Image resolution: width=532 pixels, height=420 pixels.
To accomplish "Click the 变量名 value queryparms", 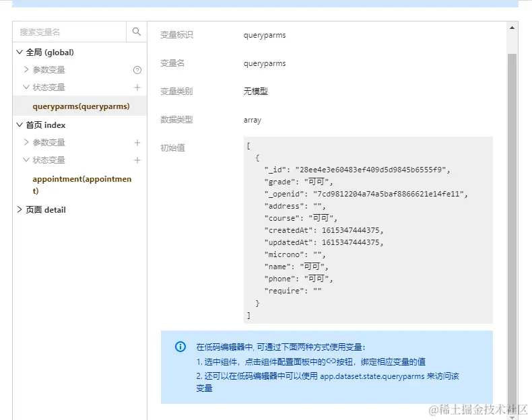I will [x=265, y=64].
